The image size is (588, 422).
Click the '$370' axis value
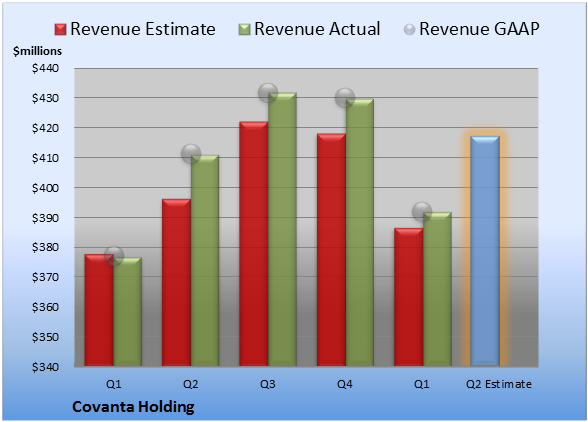click(x=45, y=277)
